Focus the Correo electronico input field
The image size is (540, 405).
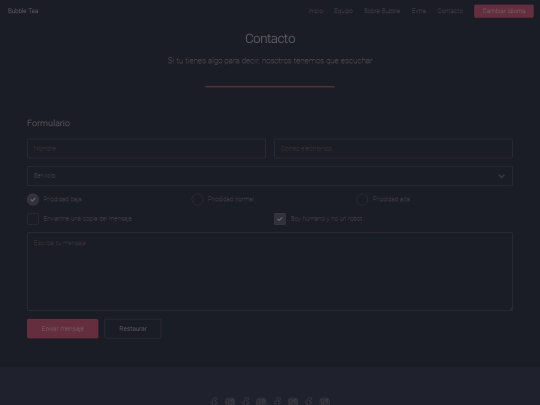tap(393, 148)
